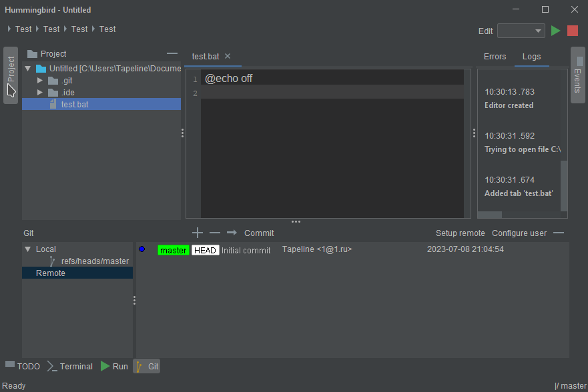Open the Terminal tool tab
This screenshot has width=588, height=392.
[70, 366]
